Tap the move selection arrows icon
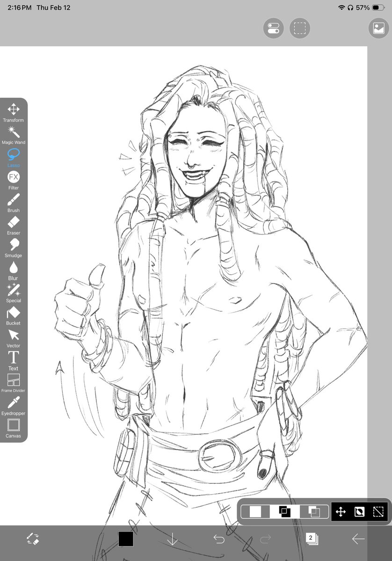 tap(341, 511)
